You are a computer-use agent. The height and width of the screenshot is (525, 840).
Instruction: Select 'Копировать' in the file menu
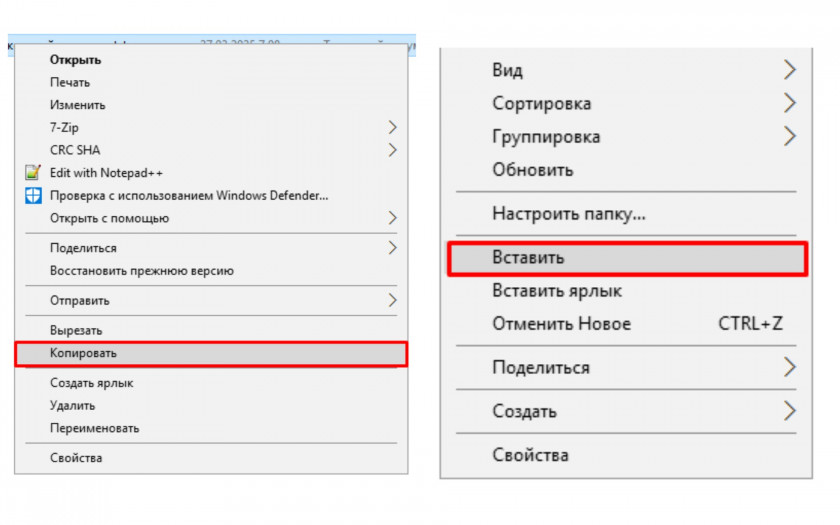[x=84, y=354]
